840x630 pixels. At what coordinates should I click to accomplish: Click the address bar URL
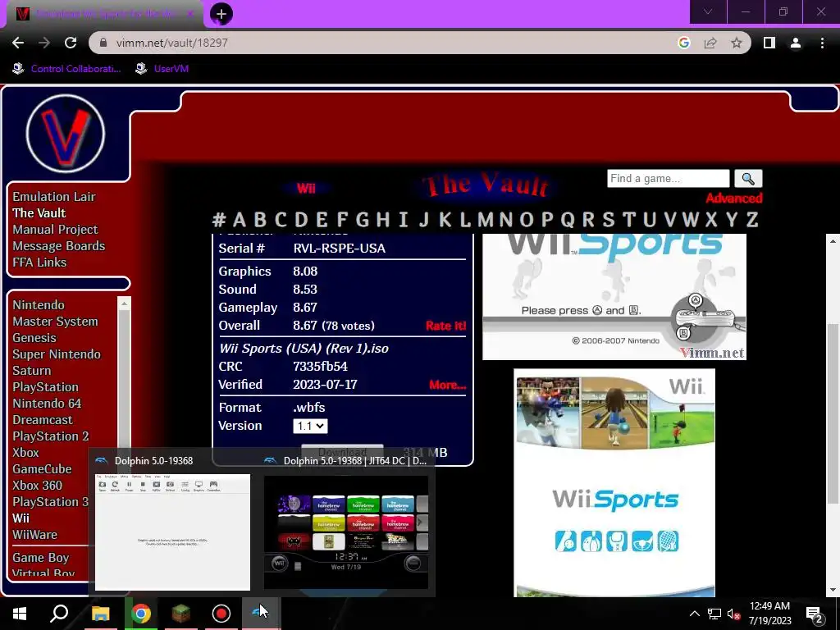coord(172,43)
